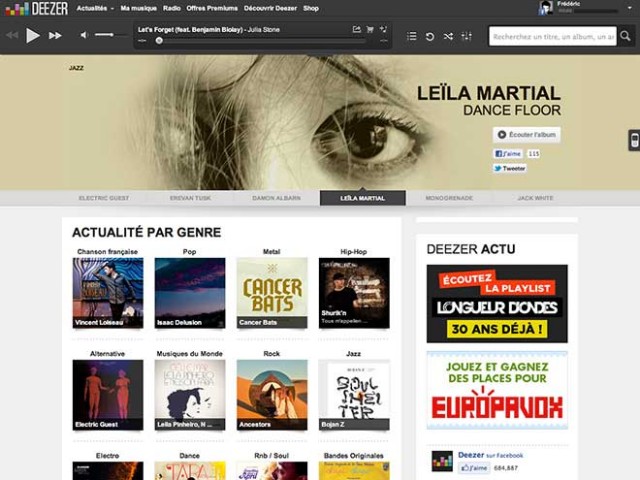Open the Shurik'n album cover
640x480 pixels.
(354, 293)
